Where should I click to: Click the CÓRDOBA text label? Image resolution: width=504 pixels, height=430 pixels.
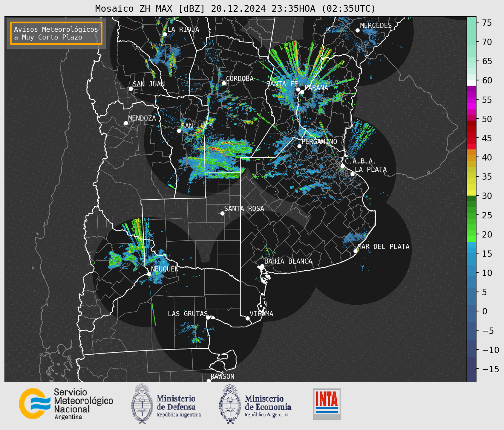pyautogui.click(x=240, y=79)
